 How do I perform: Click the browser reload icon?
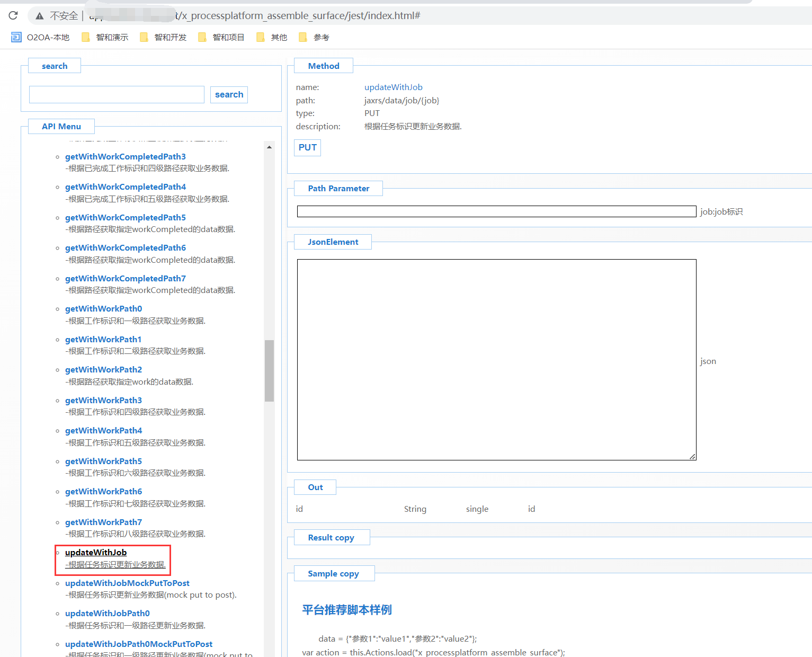pyautogui.click(x=13, y=15)
